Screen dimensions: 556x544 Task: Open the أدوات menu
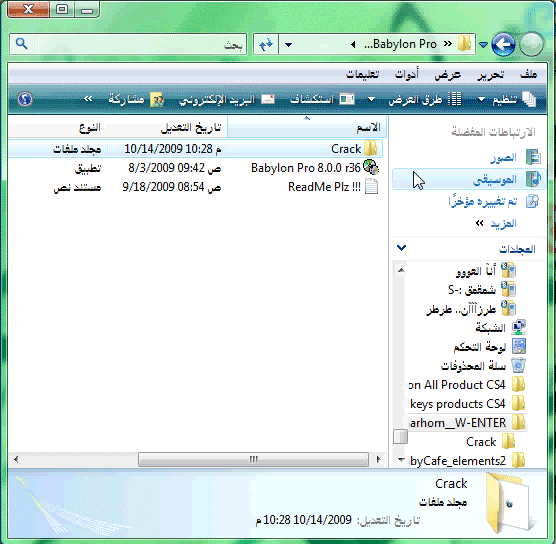click(x=407, y=74)
